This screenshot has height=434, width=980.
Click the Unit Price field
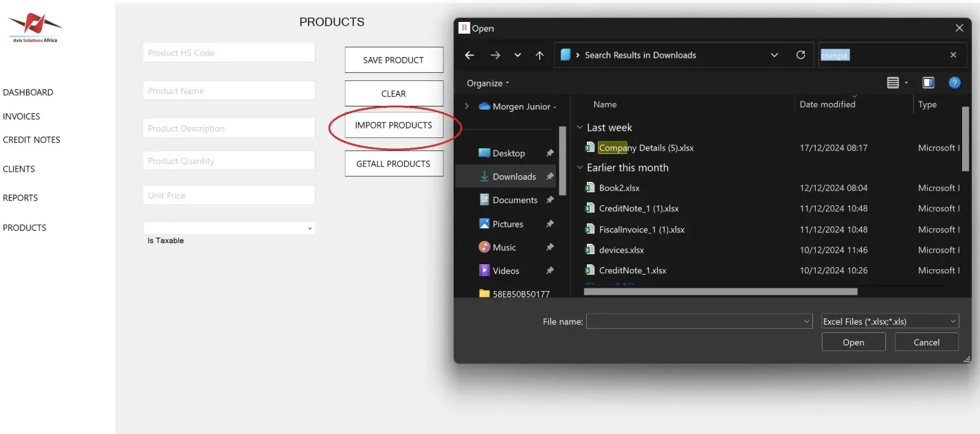click(229, 195)
